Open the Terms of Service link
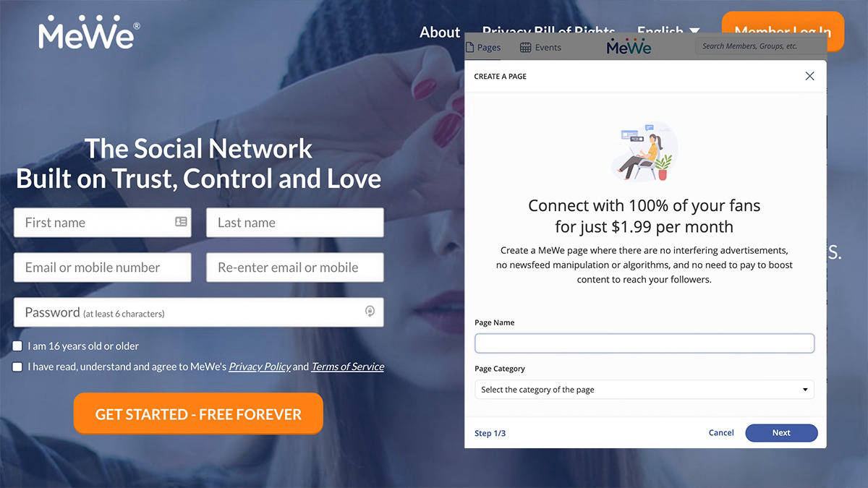This screenshot has height=488, width=868. (x=347, y=367)
